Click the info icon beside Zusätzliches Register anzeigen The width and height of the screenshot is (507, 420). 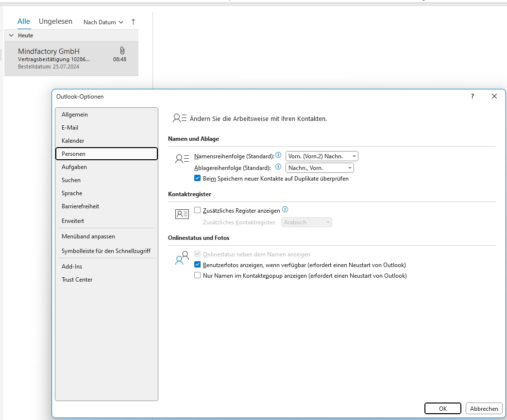pos(285,210)
